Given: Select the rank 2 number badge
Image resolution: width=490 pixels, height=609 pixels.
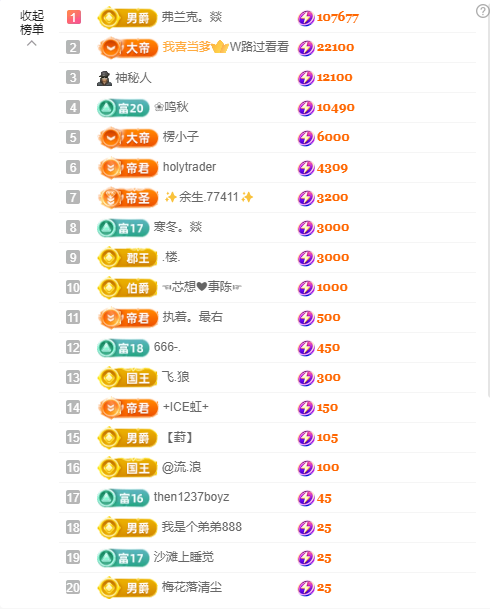Looking at the screenshot, I should coord(73,47).
